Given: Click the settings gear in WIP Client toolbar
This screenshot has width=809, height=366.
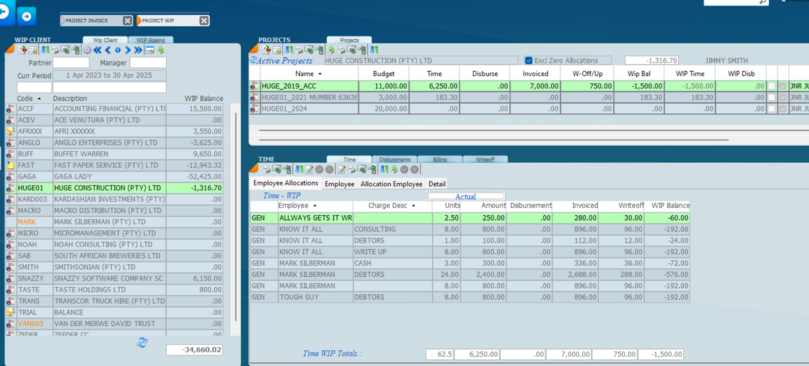Looking at the screenshot, I should pos(87,50).
